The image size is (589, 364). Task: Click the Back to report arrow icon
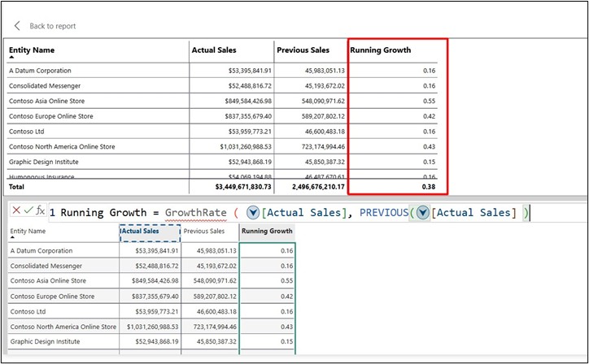coord(17,26)
